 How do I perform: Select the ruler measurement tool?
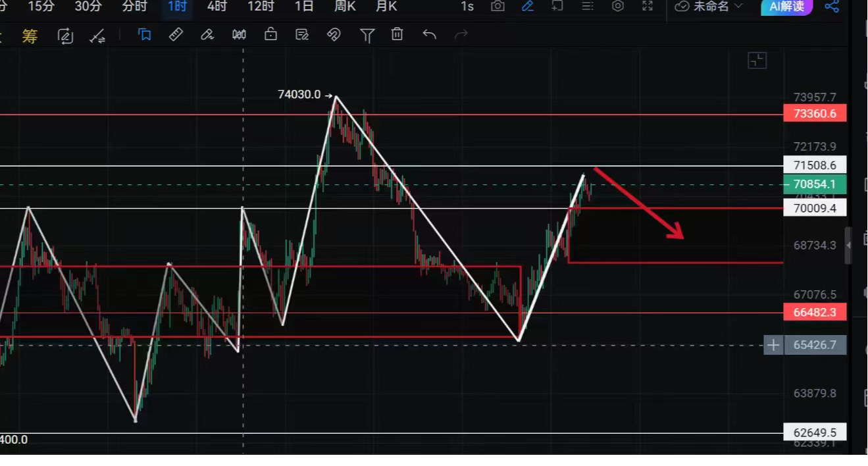176,35
